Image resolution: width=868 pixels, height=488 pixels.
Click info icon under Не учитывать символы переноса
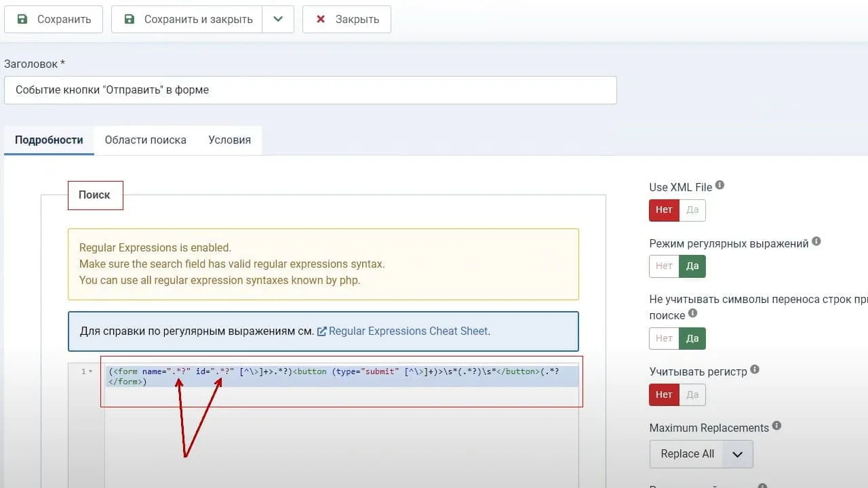click(x=692, y=313)
